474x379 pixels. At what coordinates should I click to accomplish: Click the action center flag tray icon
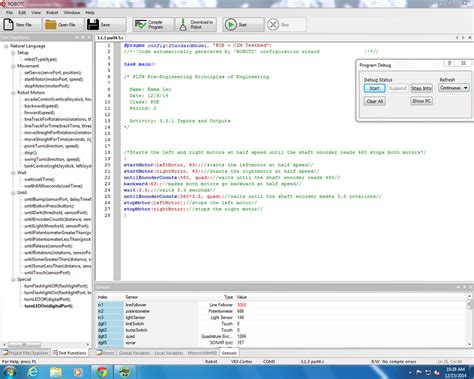tap(419, 372)
